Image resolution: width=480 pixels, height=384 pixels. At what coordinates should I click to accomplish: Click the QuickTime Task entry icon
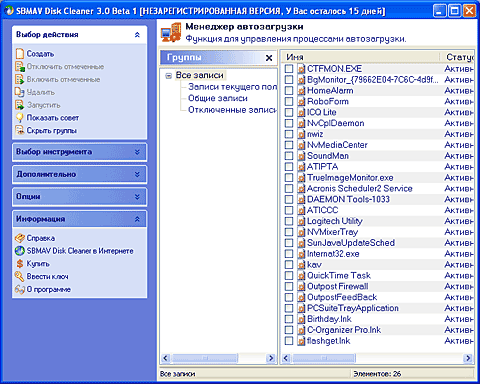pos(301,276)
